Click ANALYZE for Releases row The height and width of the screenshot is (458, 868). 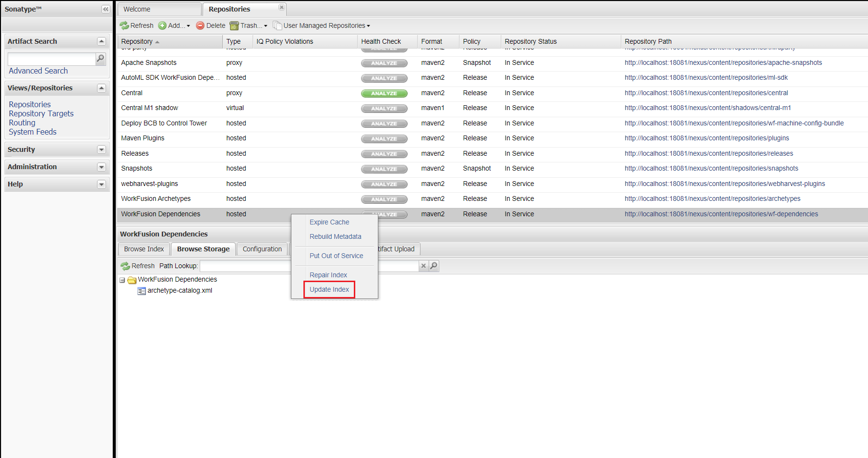pos(384,154)
